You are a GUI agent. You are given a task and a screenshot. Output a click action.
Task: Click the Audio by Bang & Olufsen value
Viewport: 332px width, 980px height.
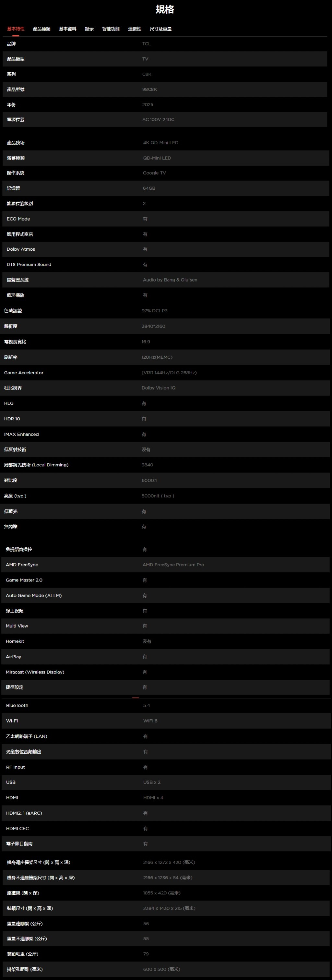170,280
